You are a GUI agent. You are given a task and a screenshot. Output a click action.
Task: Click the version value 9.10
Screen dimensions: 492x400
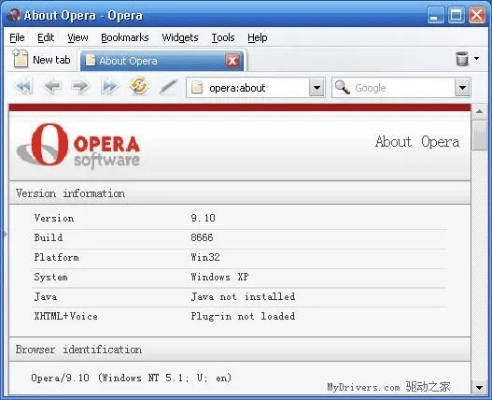[x=203, y=218]
